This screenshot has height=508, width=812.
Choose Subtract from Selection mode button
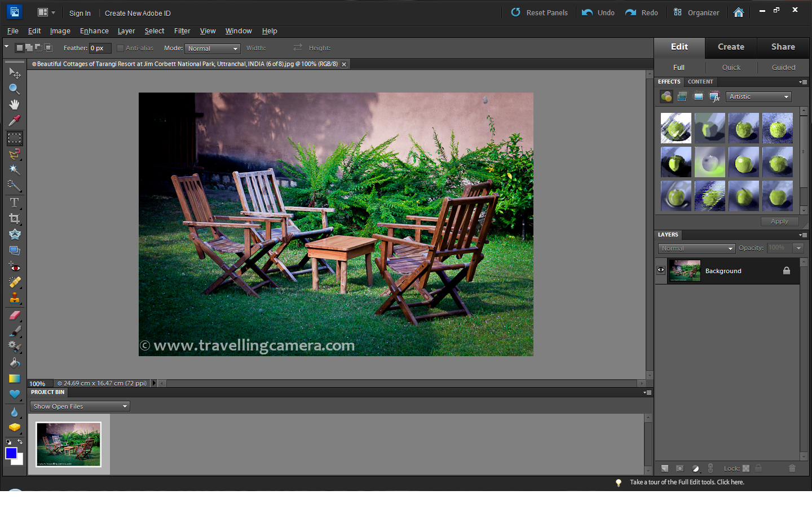[38, 48]
